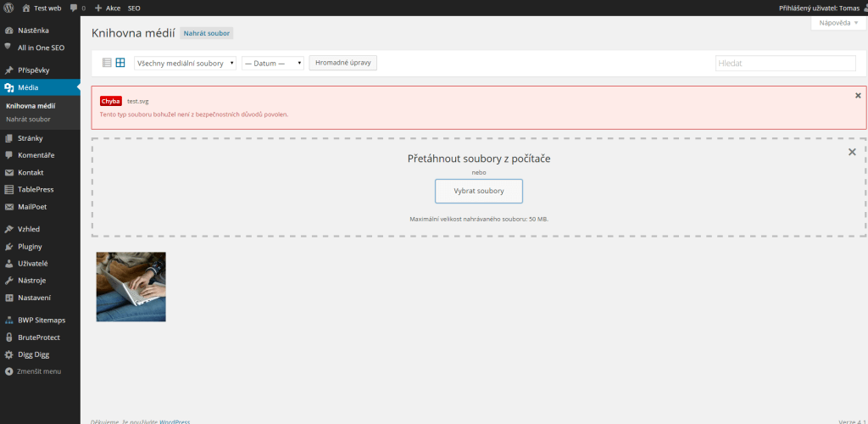This screenshot has height=424, width=868.
Task: Open Stránky section
Action: pyautogui.click(x=31, y=138)
